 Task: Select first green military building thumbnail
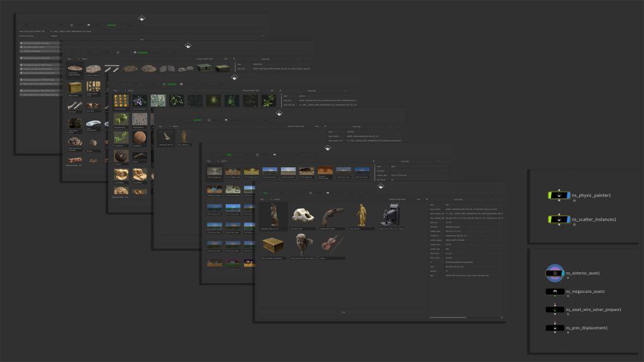(204, 68)
